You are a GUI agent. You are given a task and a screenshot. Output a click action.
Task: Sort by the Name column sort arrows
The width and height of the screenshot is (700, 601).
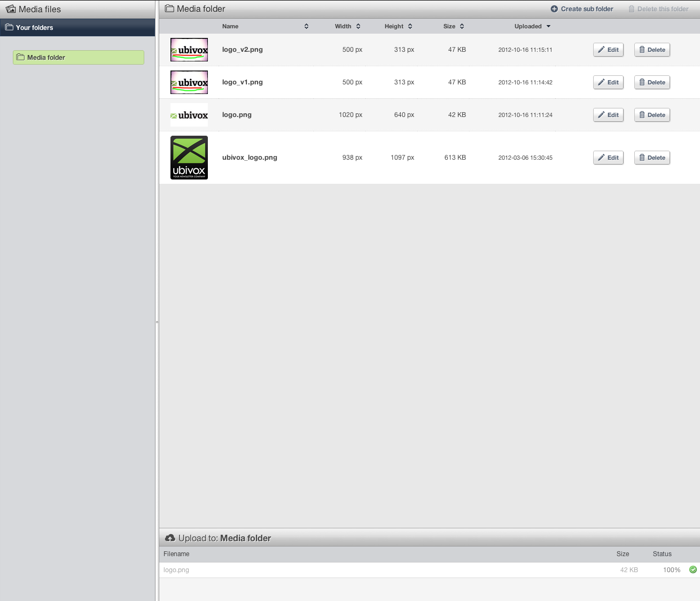pyautogui.click(x=306, y=26)
